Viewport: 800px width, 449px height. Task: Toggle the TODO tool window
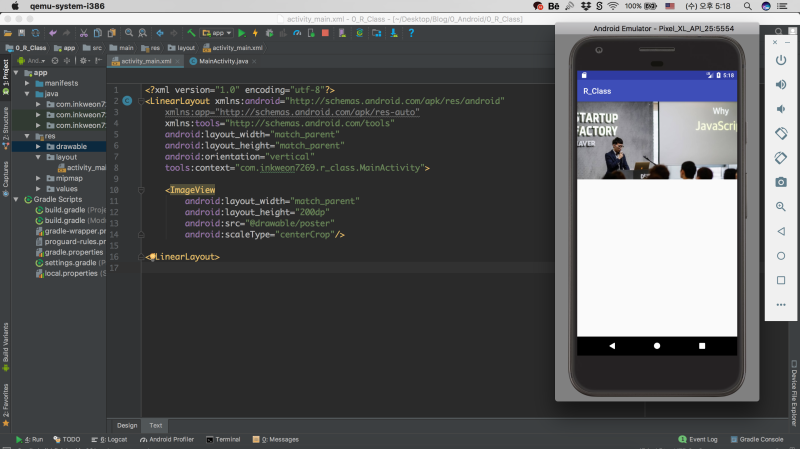[67, 439]
